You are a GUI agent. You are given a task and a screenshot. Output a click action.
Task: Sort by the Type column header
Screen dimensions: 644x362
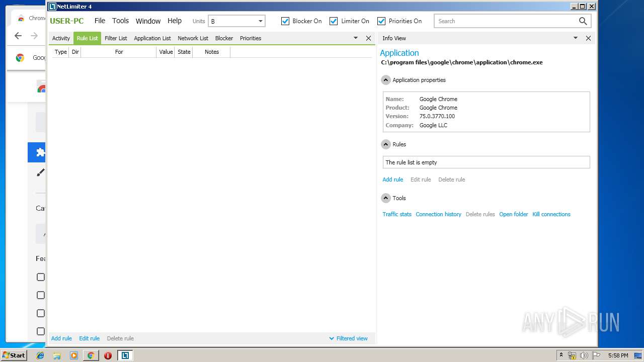[61, 52]
